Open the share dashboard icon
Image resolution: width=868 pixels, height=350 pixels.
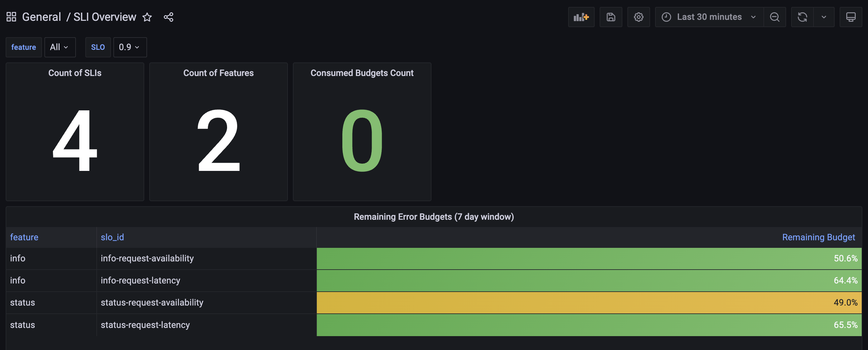point(168,17)
